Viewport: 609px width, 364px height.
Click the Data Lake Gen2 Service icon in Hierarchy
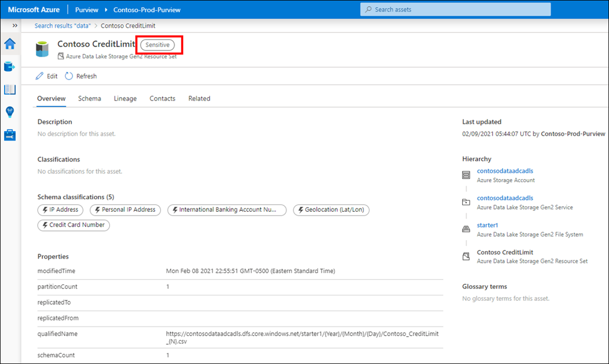tap(466, 202)
